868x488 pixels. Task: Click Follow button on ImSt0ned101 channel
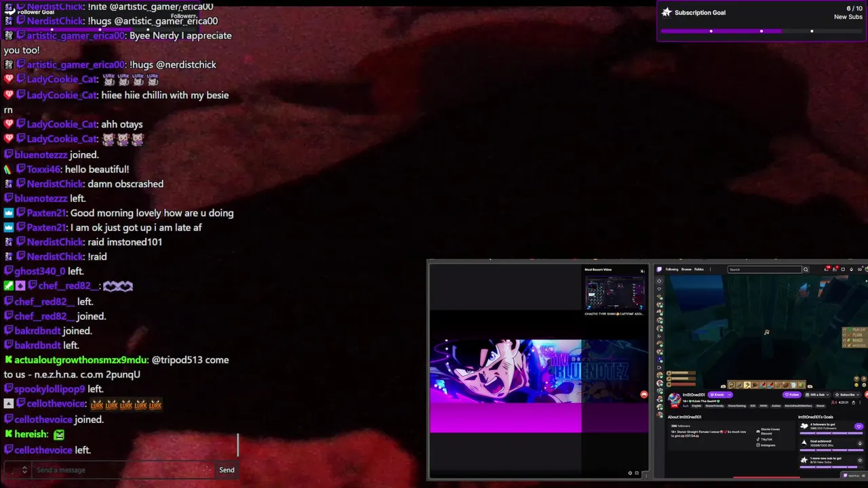(791, 394)
